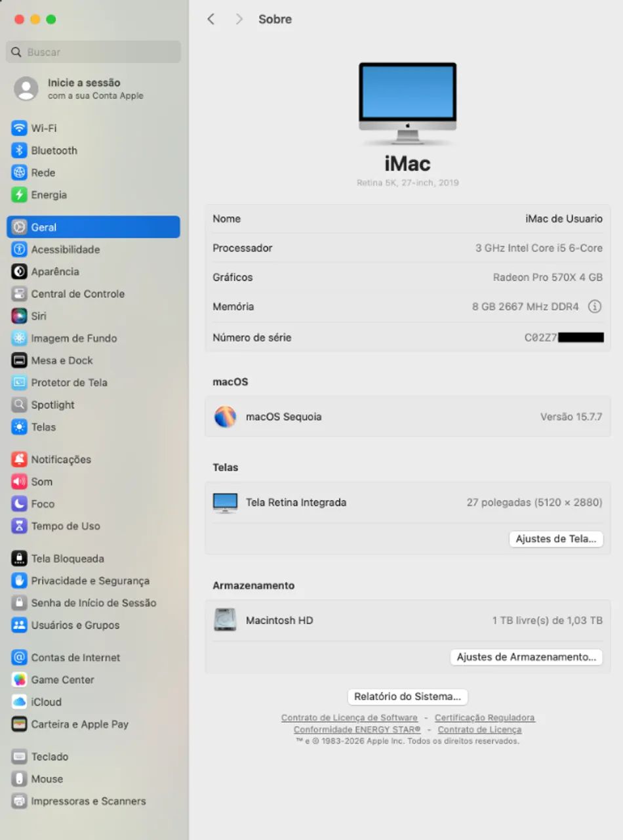Screen dimensions: 623x840
Task: Click the Buscar search field
Action: pyautogui.click(x=93, y=52)
